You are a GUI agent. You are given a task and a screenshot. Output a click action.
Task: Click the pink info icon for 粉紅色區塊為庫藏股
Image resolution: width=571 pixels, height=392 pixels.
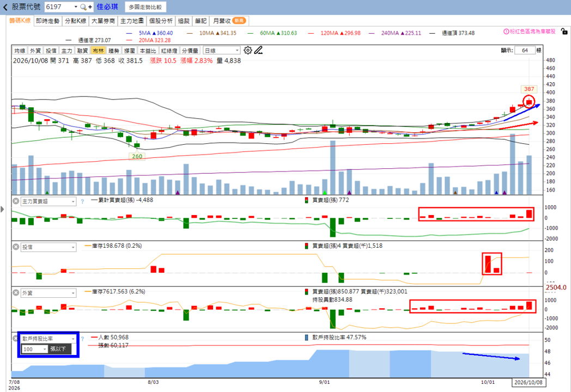click(506, 32)
